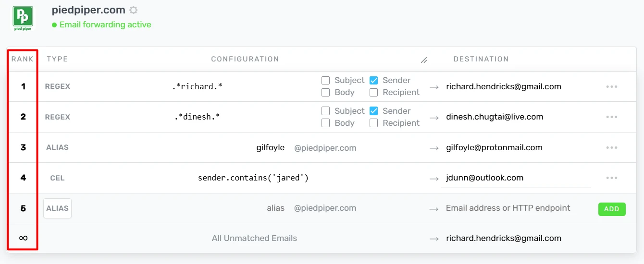
Task: Click the resize icon beside Configuration header
Action: 424,60
